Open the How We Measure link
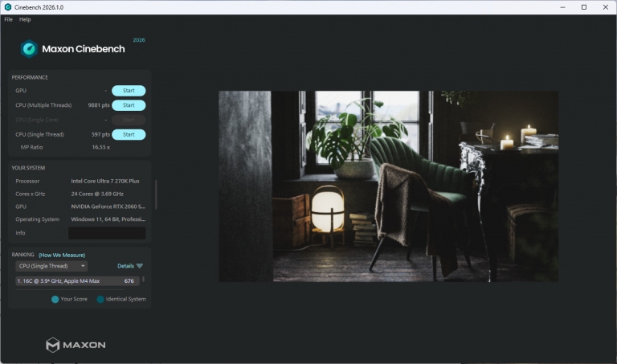The width and height of the screenshot is (617, 364). 62,255
